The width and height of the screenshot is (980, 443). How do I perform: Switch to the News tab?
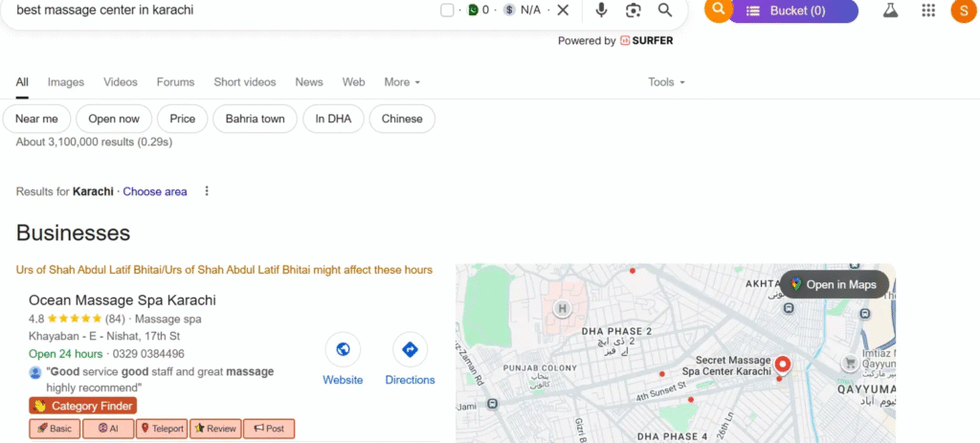click(x=309, y=82)
